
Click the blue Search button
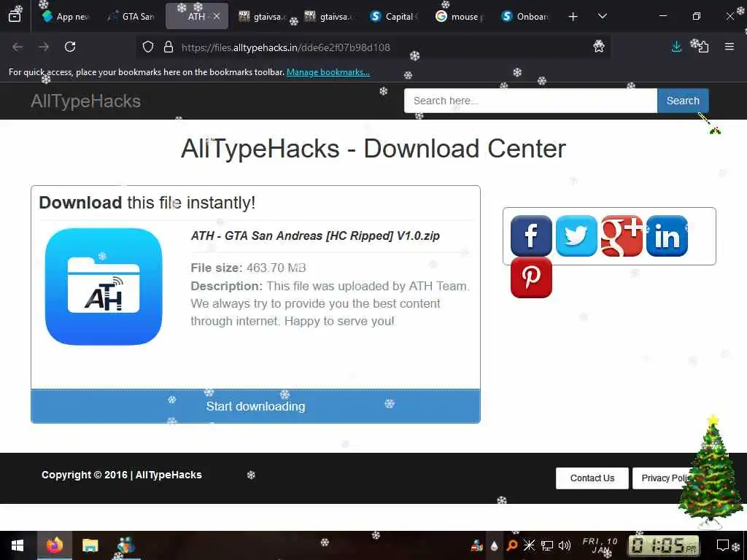tap(683, 101)
